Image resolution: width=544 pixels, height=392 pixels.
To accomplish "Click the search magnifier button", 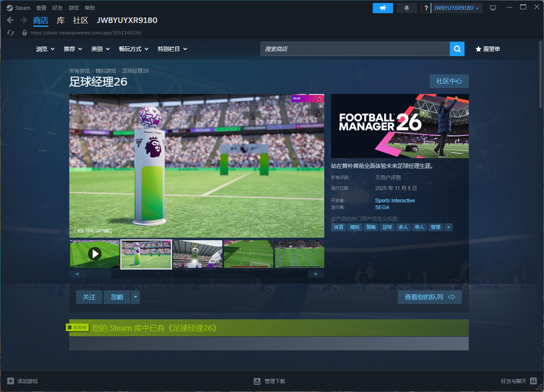I will (x=457, y=49).
